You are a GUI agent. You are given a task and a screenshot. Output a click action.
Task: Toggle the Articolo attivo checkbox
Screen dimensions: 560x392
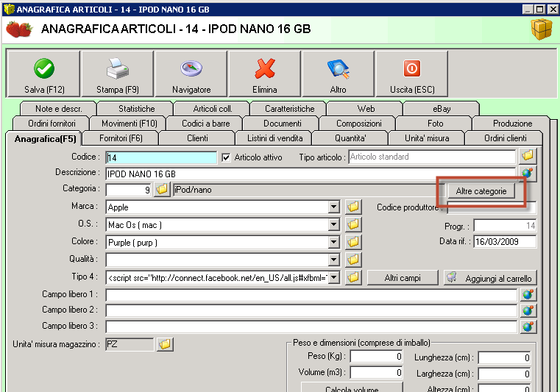tap(226, 157)
